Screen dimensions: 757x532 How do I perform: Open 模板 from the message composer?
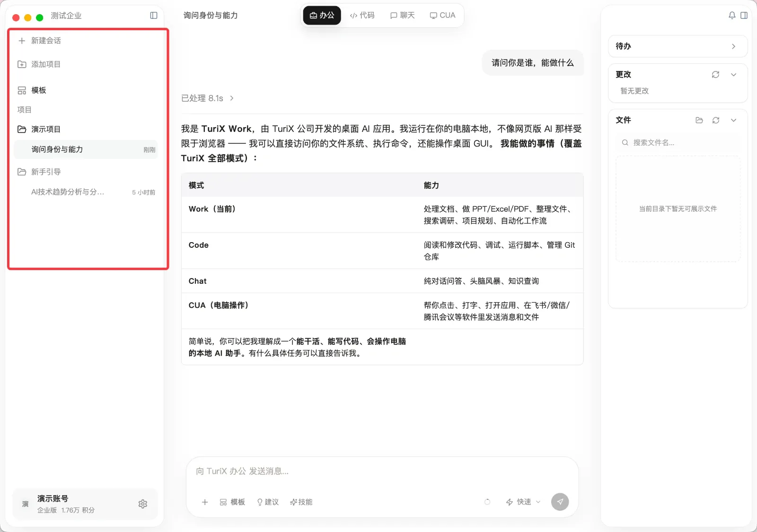coord(232,502)
